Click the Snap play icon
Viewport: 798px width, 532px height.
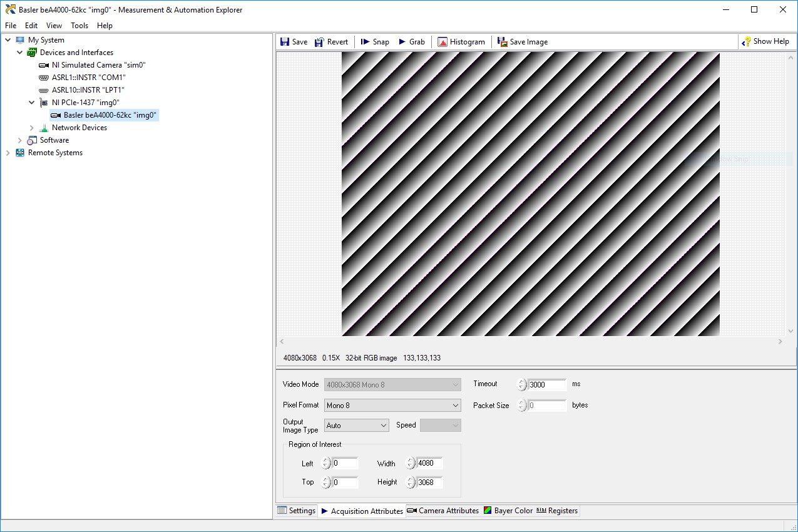(x=365, y=42)
